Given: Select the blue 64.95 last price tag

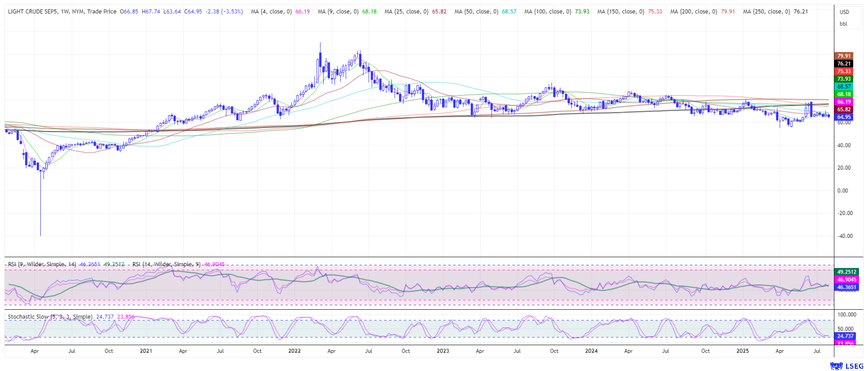Looking at the screenshot, I should (844, 117).
